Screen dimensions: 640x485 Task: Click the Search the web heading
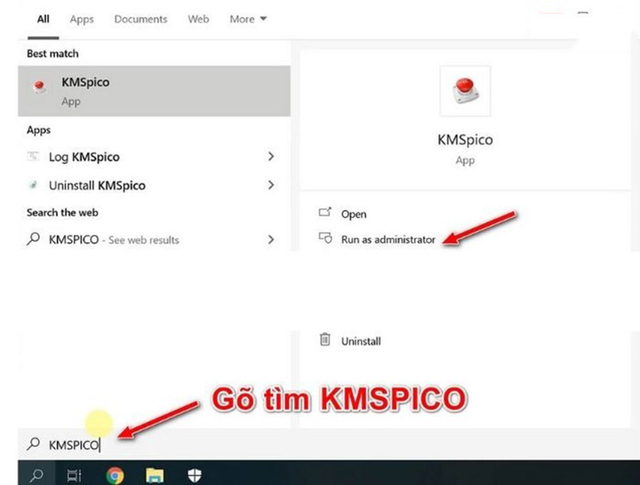coord(62,213)
